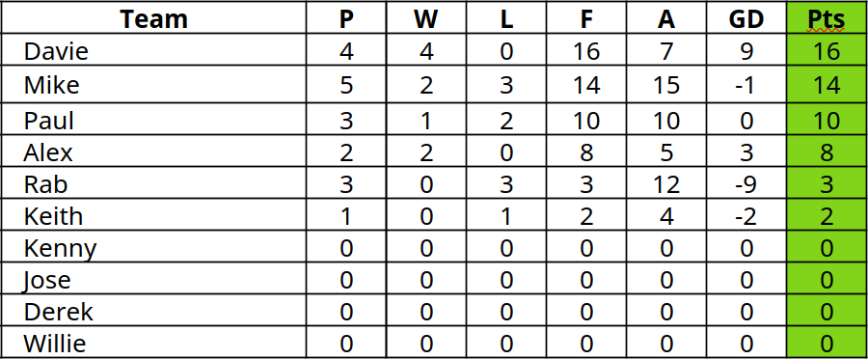This screenshot has width=868, height=359.
Task: Click Paul's green points cell 10
Action: point(827,119)
